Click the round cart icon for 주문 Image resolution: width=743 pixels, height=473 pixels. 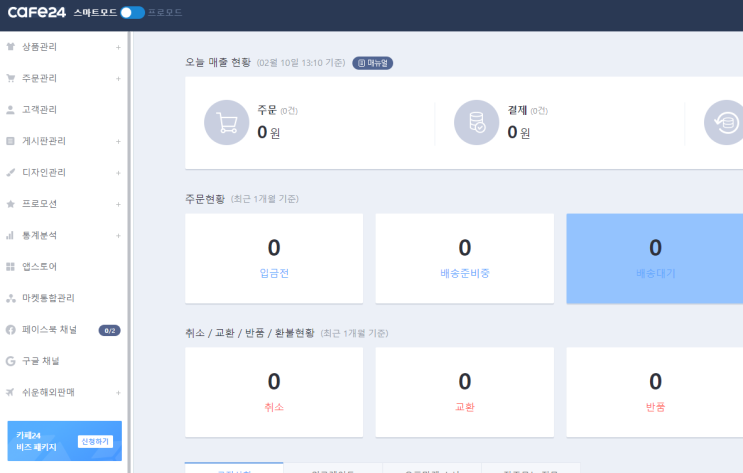[227, 122]
